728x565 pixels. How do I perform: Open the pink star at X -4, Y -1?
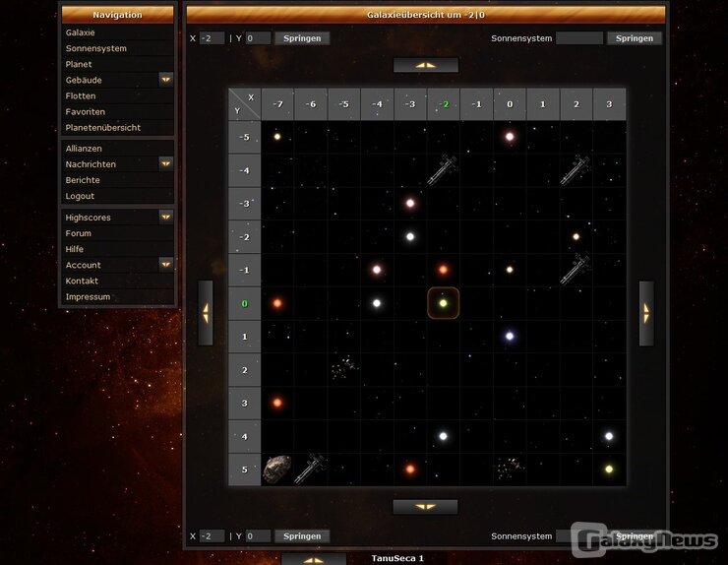[377, 270]
